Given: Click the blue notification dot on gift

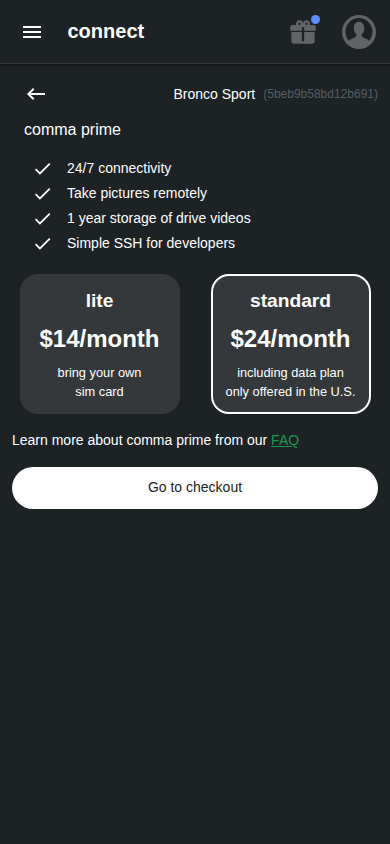Looking at the screenshot, I should pyautogui.click(x=315, y=19).
